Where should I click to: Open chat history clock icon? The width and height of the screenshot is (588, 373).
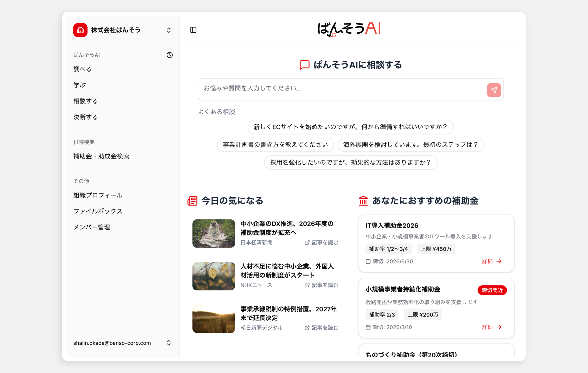click(169, 55)
